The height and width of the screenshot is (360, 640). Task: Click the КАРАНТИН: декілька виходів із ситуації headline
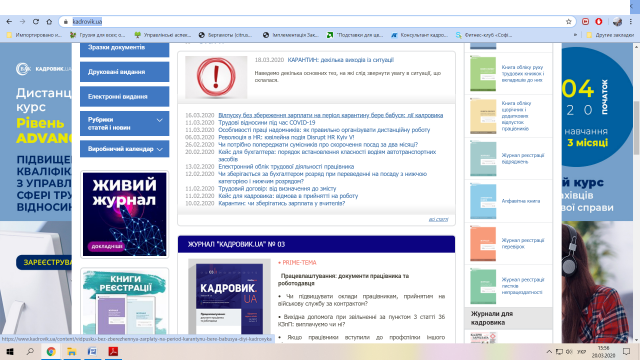pos(341,60)
